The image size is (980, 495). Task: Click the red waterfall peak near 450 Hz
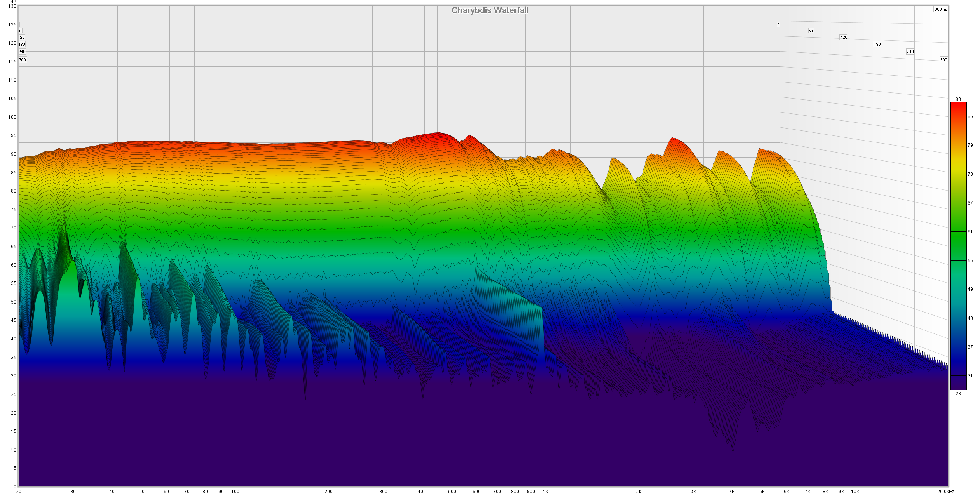[438, 134]
